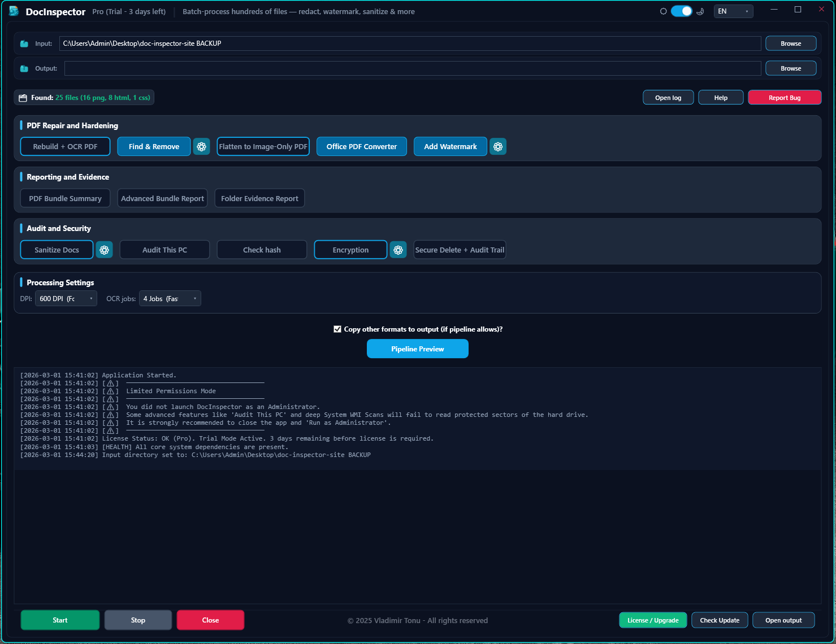Click the moon dark-mode icon
The height and width of the screenshot is (644, 836).
pos(700,11)
